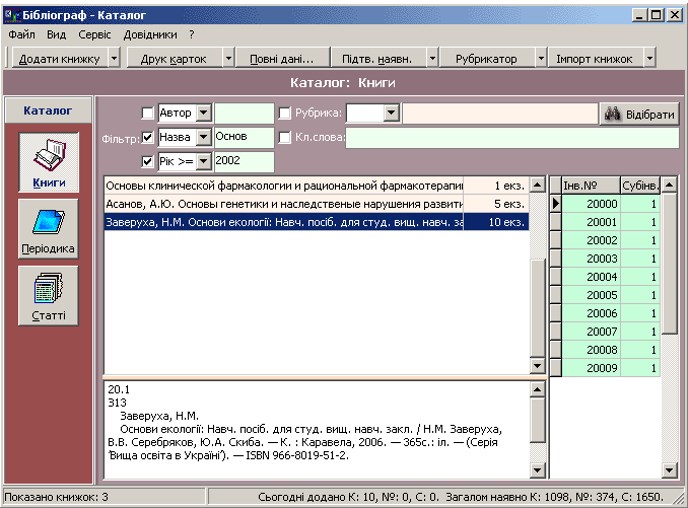Click the Рубрикатор toolbar button
Viewport: 688px width, 508px height.
488,59
